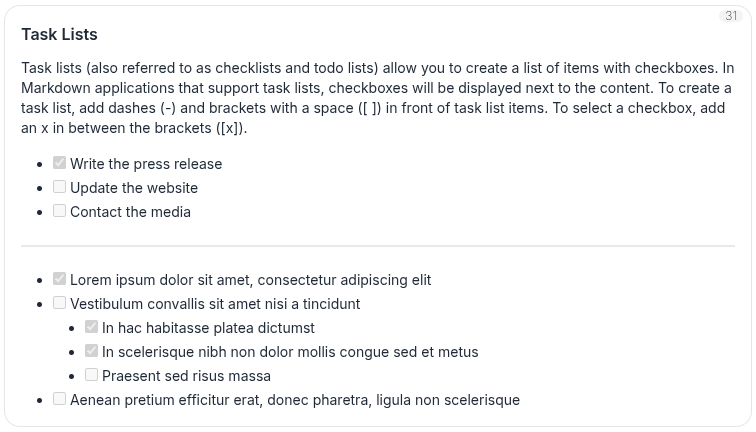Check the "Vestibulum convallis" task checkbox
The height and width of the screenshot is (432, 756).
click(60, 303)
